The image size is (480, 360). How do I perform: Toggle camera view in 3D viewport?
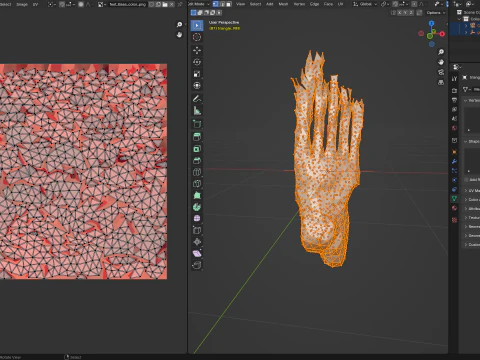(x=441, y=72)
